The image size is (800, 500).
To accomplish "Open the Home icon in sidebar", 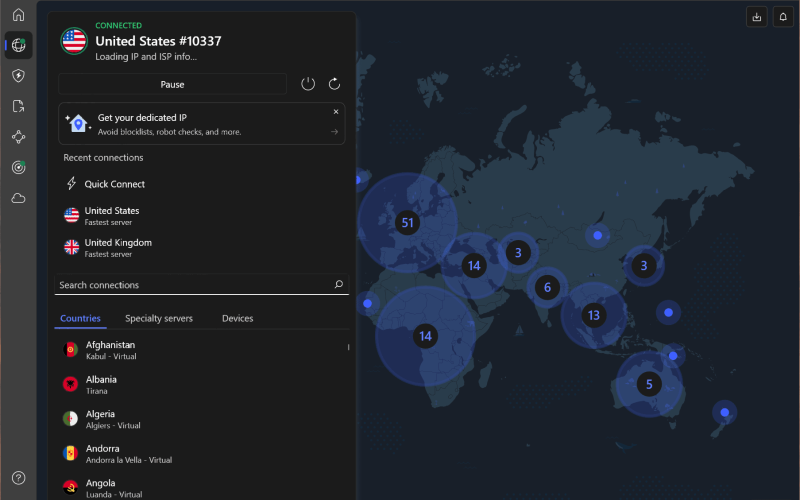I will (x=18, y=15).
